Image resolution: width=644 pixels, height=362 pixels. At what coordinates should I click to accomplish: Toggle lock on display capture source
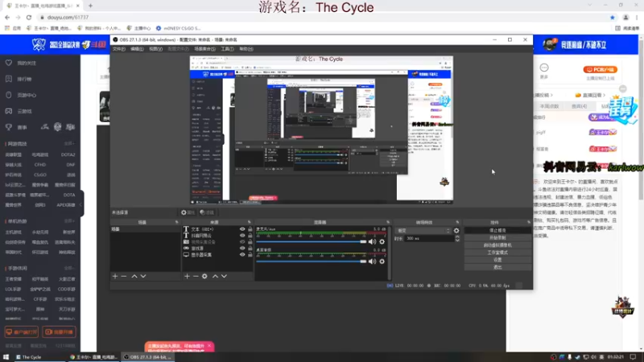click(x=250, y=255)
